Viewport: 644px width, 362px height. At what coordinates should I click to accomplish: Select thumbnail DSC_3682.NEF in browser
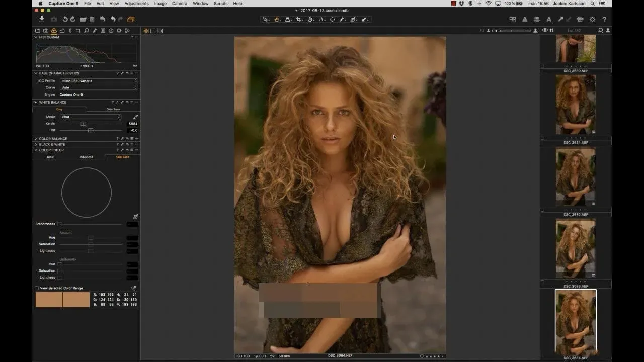[x=576, y=176]
